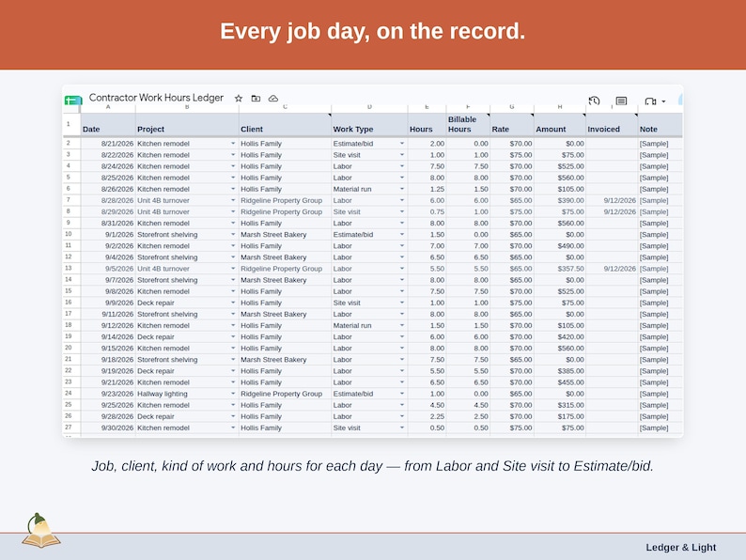Select Marsh Street Bakery client in row 10
746x560 pixels.
point(285,235)
